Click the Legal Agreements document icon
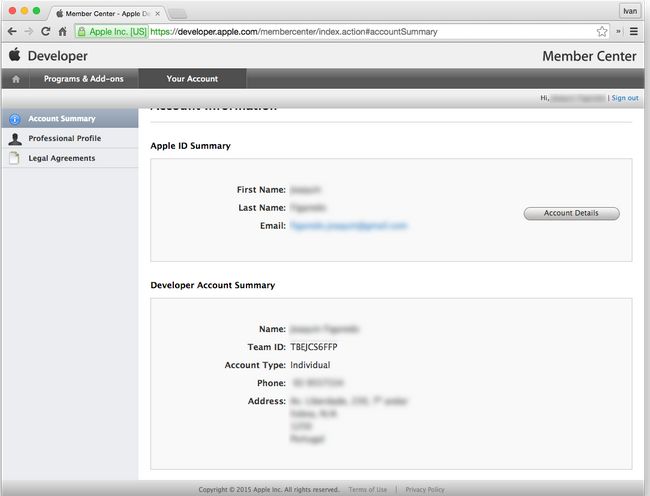The width and height of the screenshot is (650, 496). click(x=15, y=158)
